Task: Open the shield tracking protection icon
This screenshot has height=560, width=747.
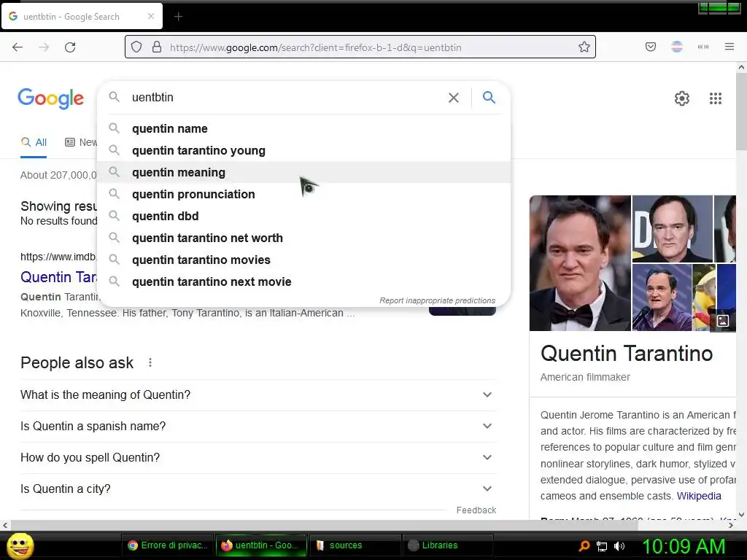Action: point(136,47)
